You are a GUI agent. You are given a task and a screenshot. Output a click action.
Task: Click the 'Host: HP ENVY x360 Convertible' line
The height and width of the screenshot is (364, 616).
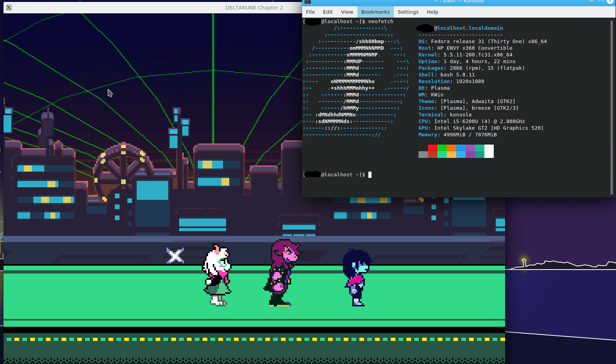[465, 48]
